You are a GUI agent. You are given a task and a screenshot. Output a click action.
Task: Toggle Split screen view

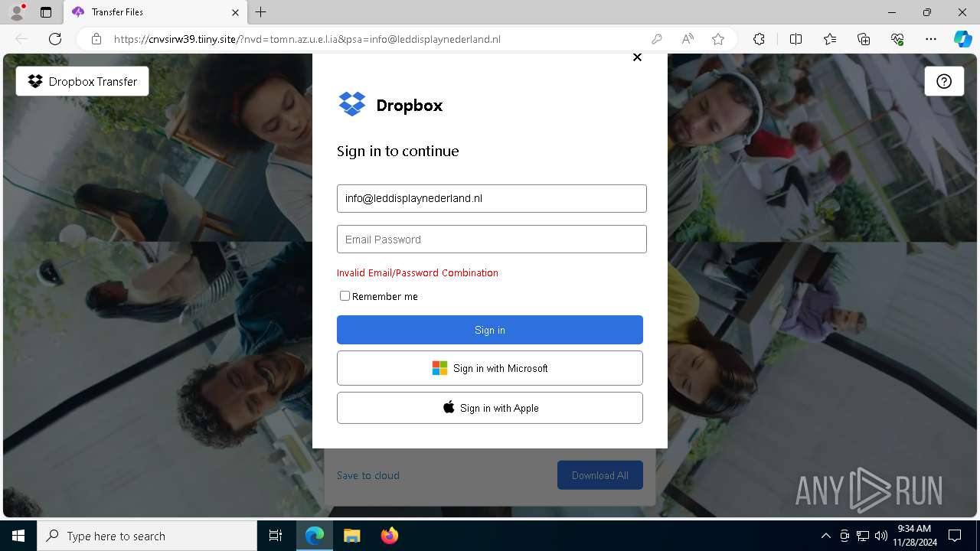coord(795,39)
